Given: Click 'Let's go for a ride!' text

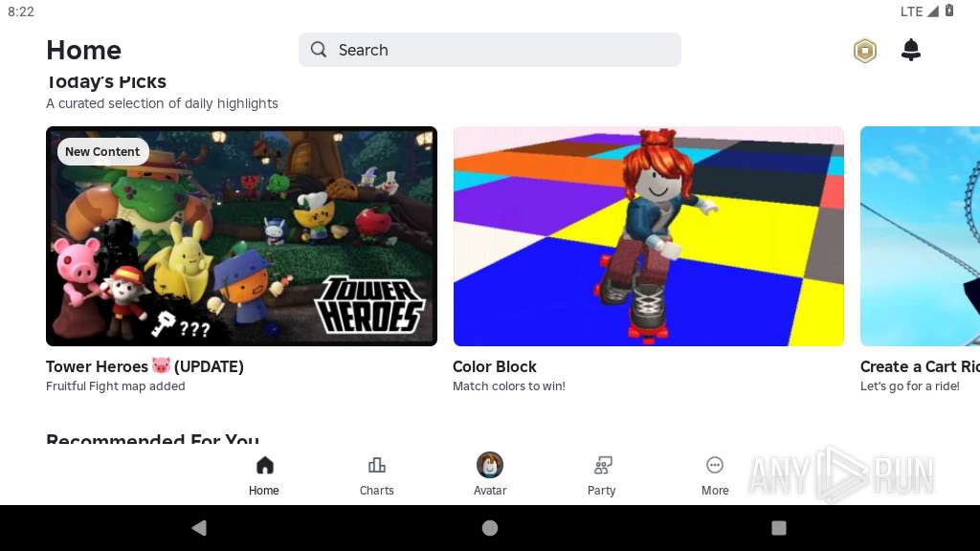Looking at the screenshot, I should [x=910, y=386].
